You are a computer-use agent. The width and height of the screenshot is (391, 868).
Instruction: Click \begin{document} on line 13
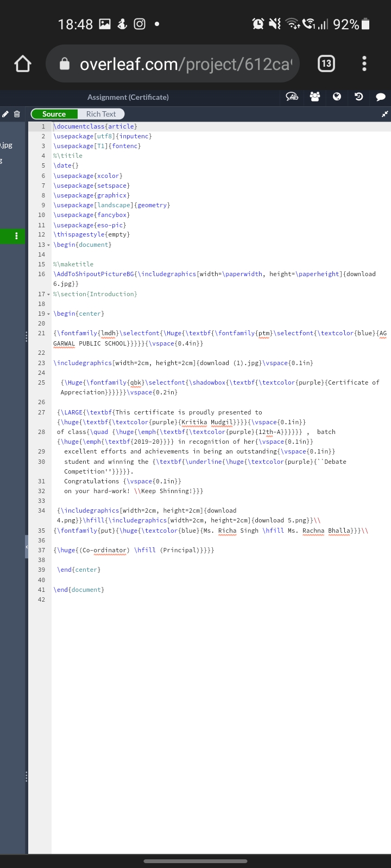point(83,245)
